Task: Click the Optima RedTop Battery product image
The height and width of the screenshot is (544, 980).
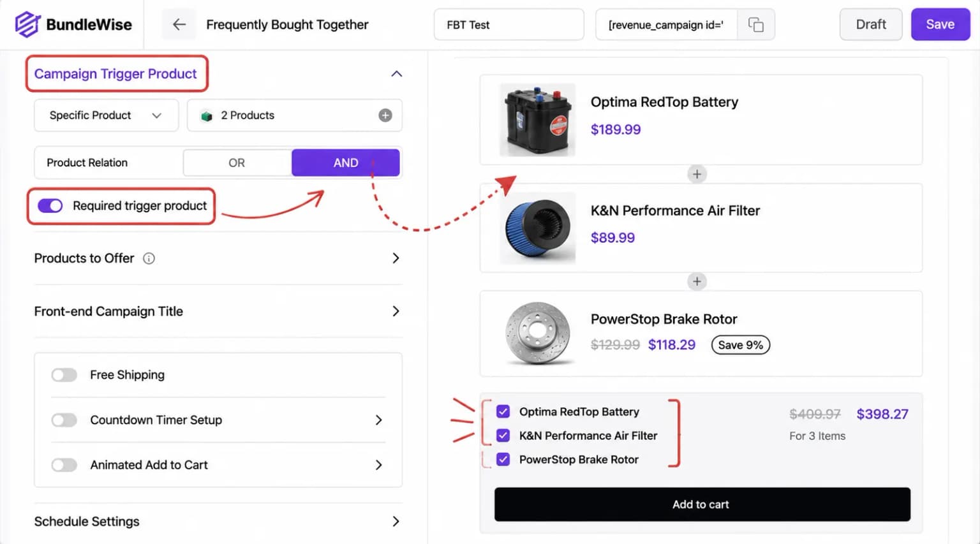Action: 538,120
